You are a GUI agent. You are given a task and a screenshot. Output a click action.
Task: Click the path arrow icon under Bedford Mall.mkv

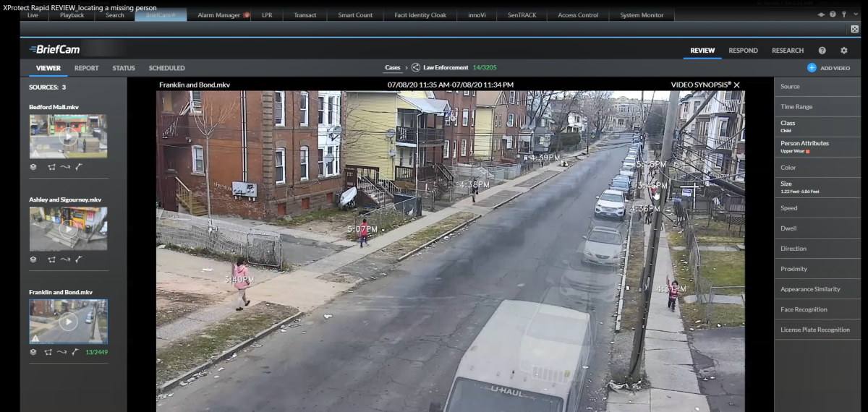pos(64,166)
